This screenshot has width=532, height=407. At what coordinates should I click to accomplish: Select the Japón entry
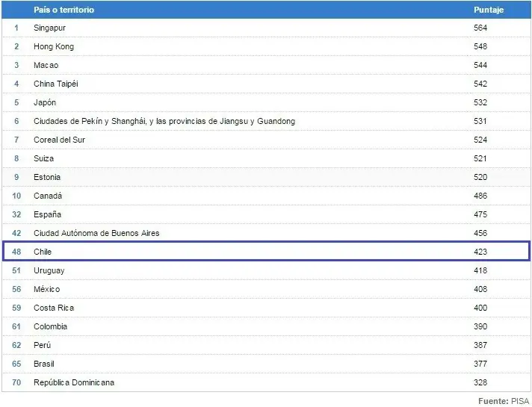coord(44,102)
